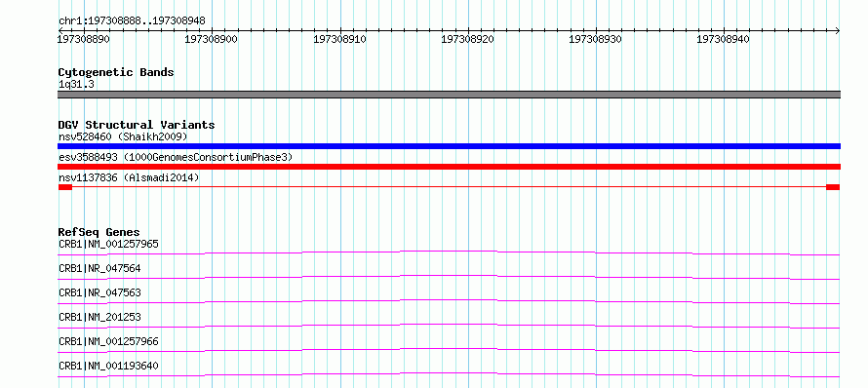Click the magenta line of CRB1|NR_047564

(449, 277)
